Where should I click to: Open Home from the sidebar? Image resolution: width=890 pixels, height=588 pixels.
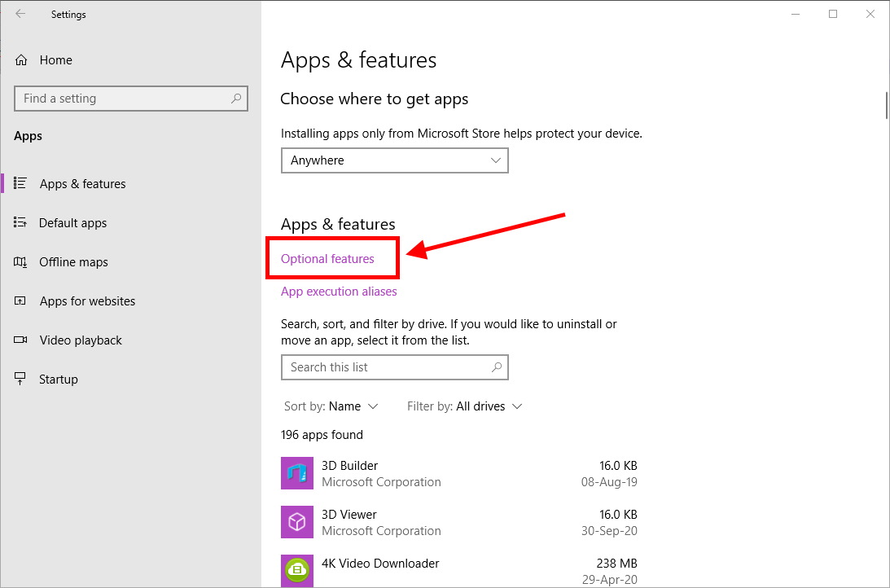(x=55, y=60)
